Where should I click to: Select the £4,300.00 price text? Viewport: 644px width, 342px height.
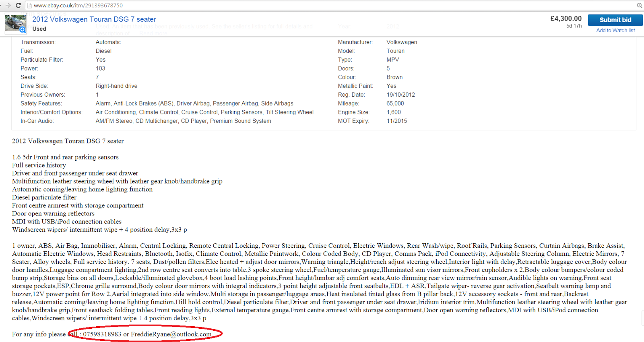566,19
